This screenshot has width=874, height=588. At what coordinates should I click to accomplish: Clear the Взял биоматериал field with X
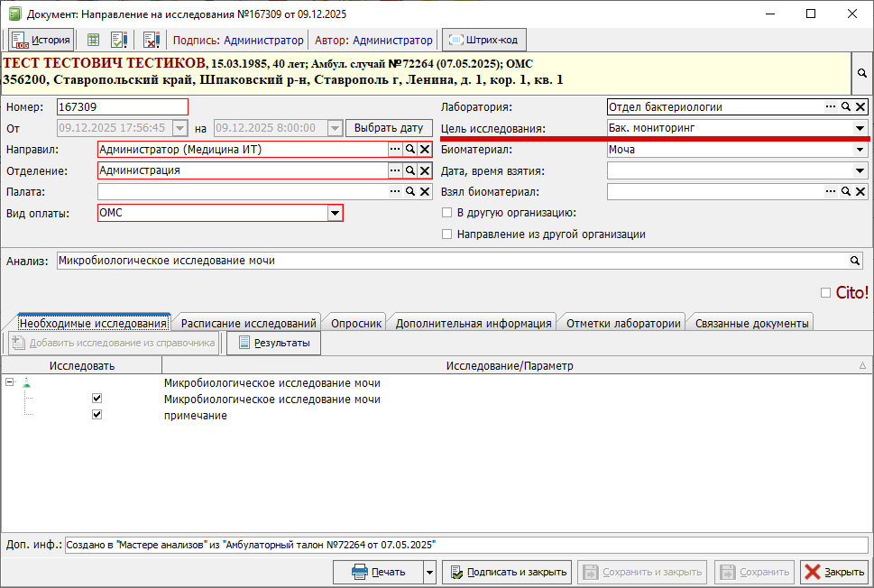pyautogui.click(x=860, y=191)
